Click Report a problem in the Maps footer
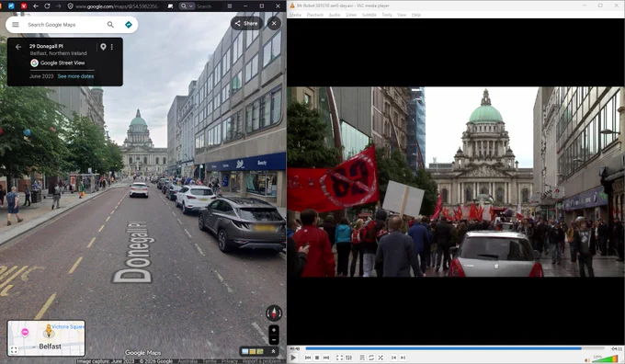Image resolution: width=625 pixels, height=364 pixels. pos(262,361)
